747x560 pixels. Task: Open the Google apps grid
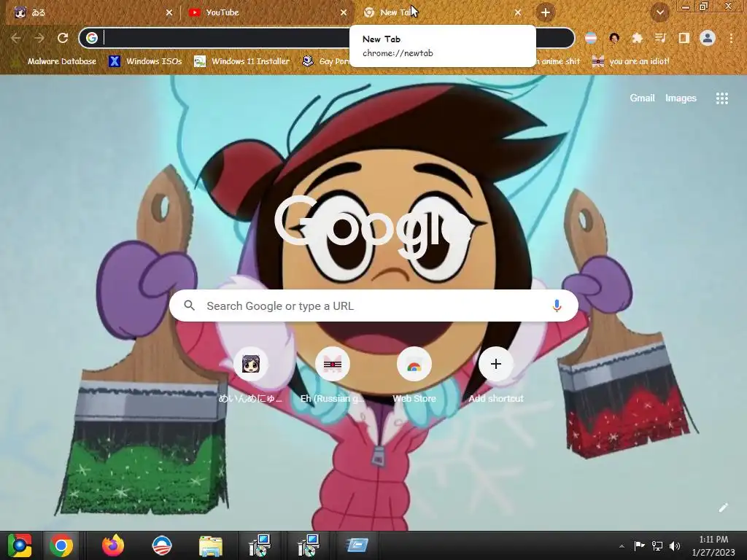tap(721, 98)
